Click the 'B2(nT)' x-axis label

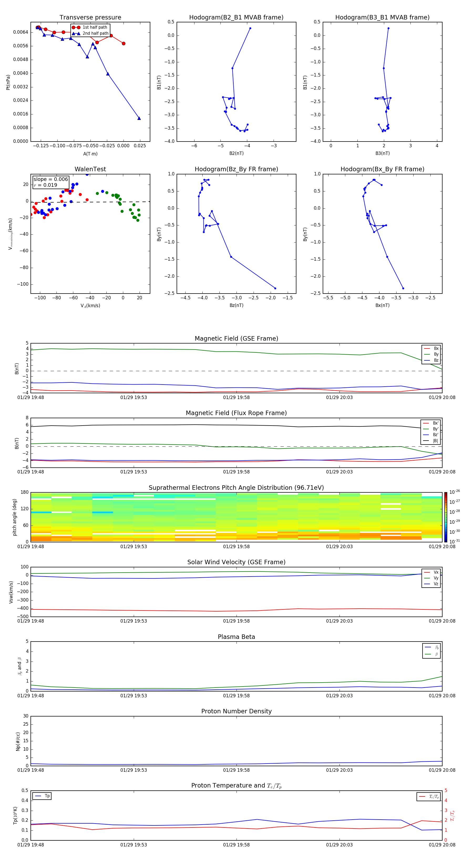[x=236, y=154]
